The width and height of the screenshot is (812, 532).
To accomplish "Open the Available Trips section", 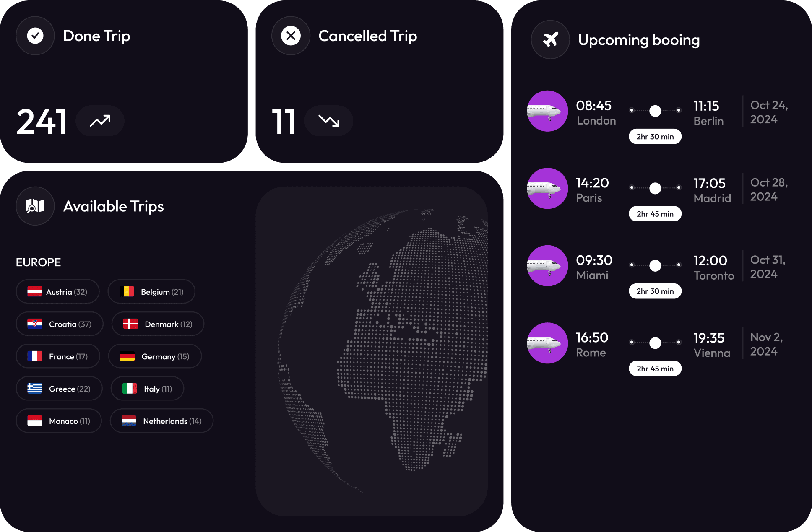I will (113, 206).
